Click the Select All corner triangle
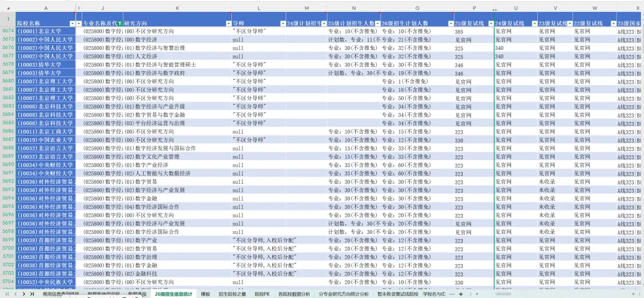The width and height of the screenshot is (644, 298). [8, 8]
